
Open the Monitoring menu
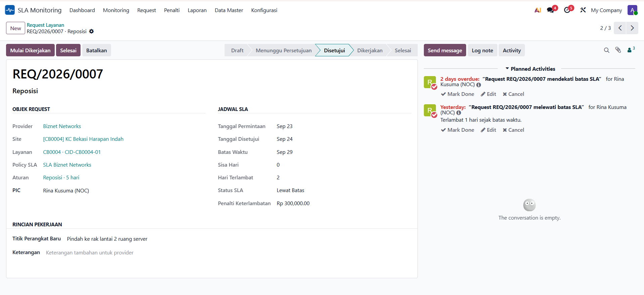coord(116,10)
